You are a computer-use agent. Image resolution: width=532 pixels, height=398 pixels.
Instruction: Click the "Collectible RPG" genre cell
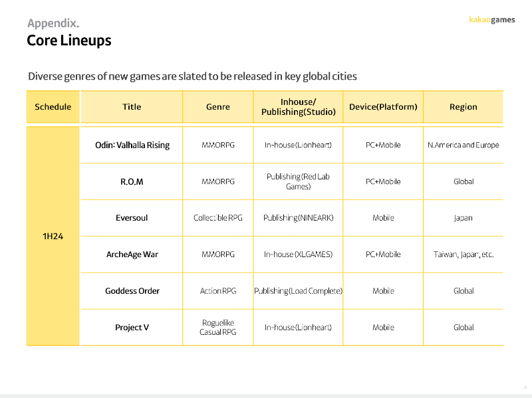tap(218, 218)
